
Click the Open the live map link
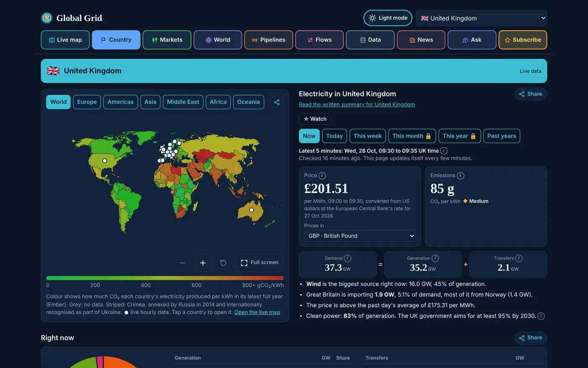pos(257,312)
